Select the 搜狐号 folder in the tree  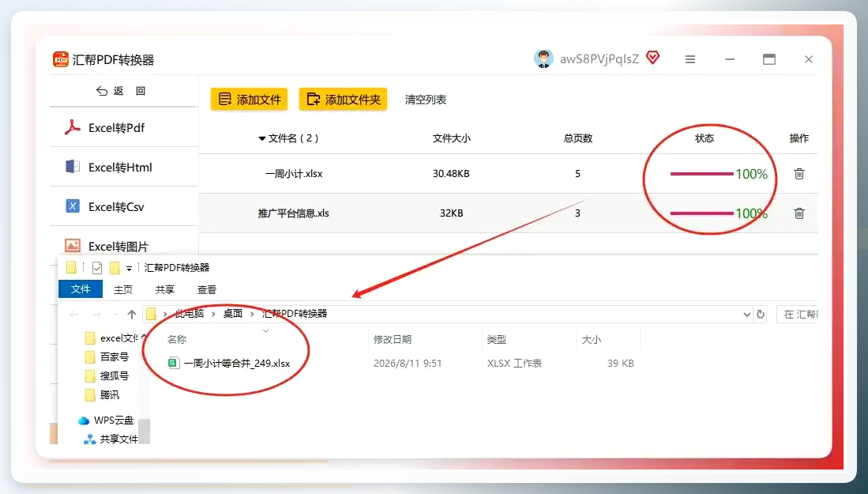coord(107,376)
